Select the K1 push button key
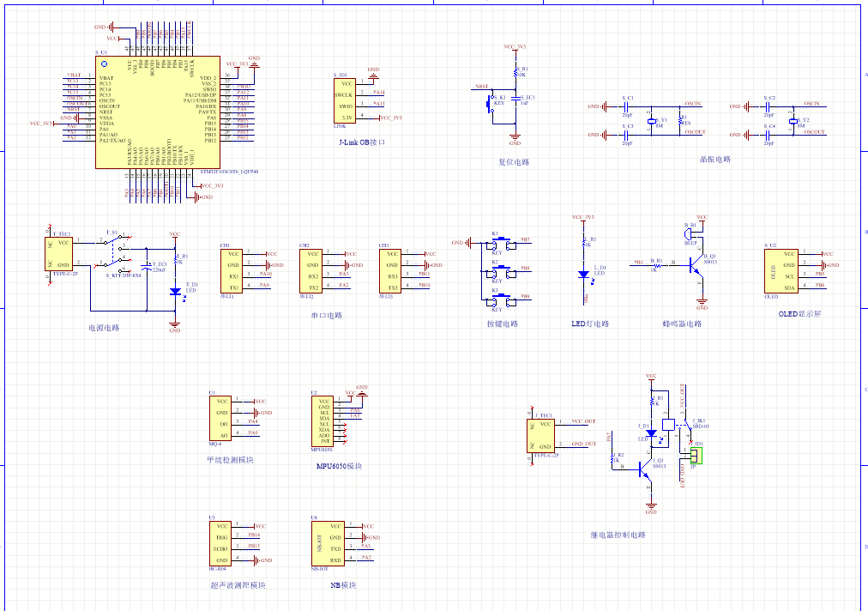Image resolution: width=868 pixels, height=611 pixels. [x=500, y=243]
